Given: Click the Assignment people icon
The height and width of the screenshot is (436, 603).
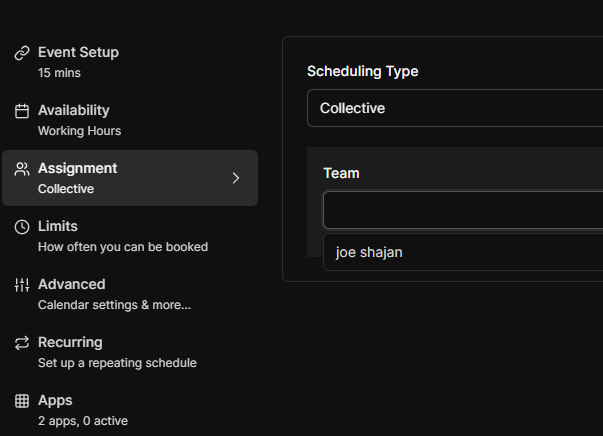Looking at the screenshot, I should (x=22, y=169).
